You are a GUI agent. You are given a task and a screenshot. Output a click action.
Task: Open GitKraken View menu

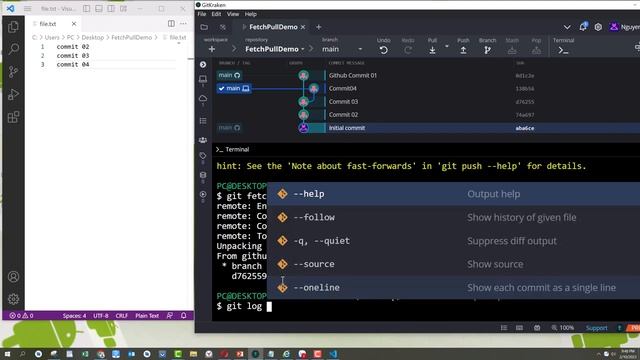click(233, 14)
